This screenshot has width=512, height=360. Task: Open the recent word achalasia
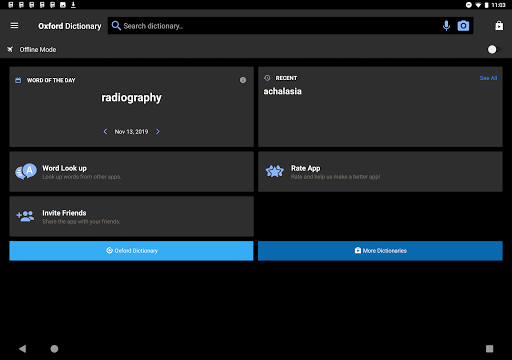(283, 91)
